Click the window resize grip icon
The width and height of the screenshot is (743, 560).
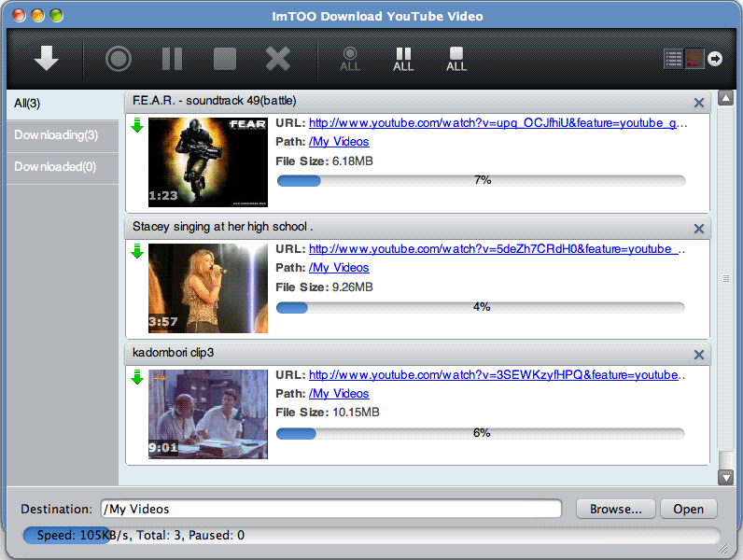[723, 549]
